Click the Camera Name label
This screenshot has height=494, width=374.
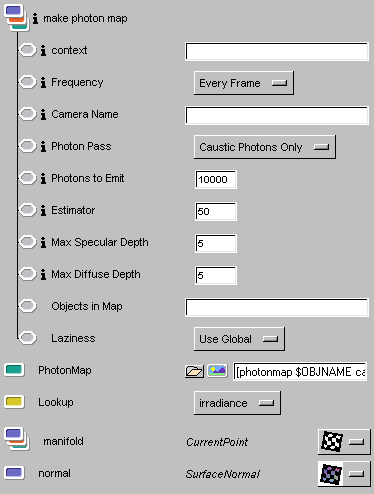[x=85, y=114]
